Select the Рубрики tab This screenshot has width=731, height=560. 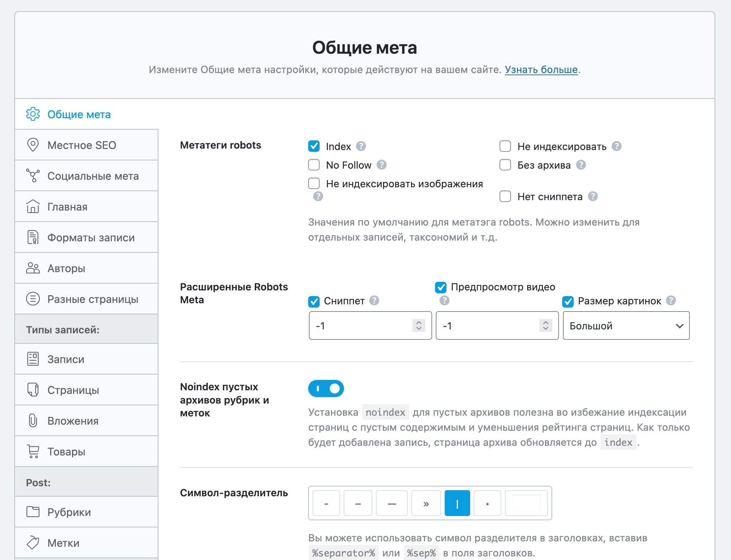(x=86, y=512)
